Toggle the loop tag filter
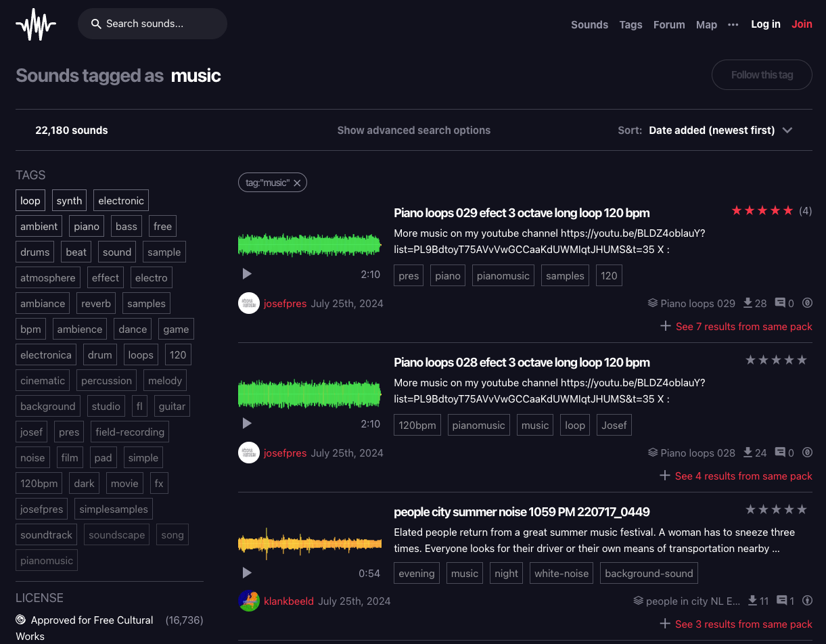 (30, 201)
